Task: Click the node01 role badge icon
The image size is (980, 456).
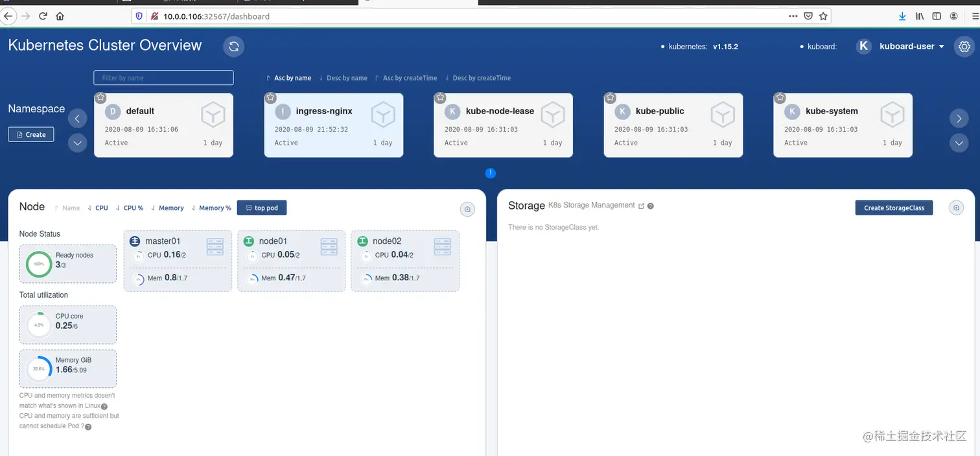Action: 249,241
